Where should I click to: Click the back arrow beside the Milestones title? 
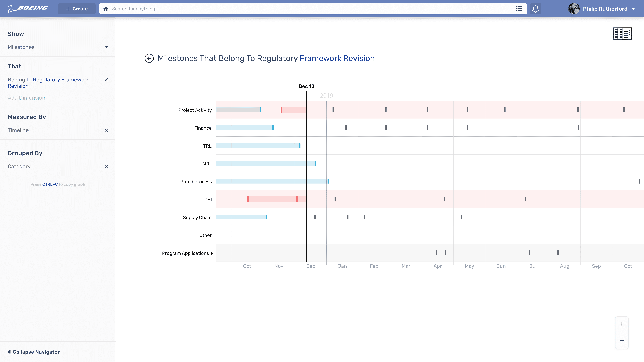[149, 58]
